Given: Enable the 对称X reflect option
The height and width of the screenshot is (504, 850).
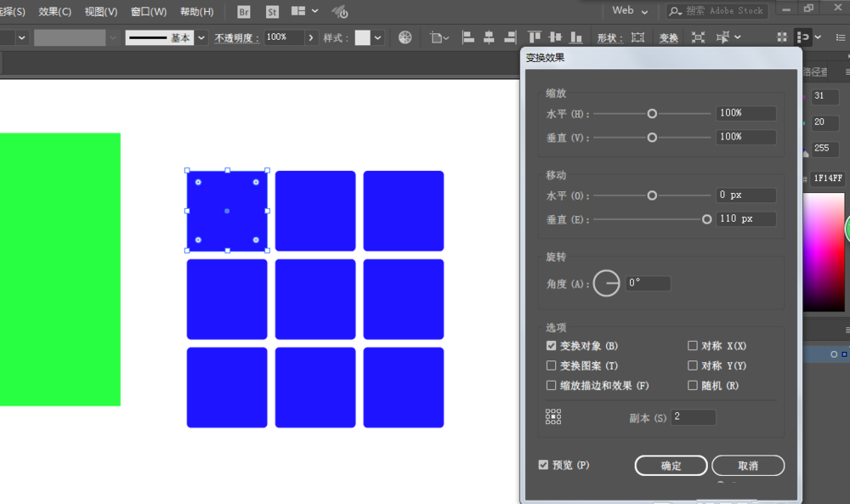Looking at the screenshot, I should click(693, 345).
